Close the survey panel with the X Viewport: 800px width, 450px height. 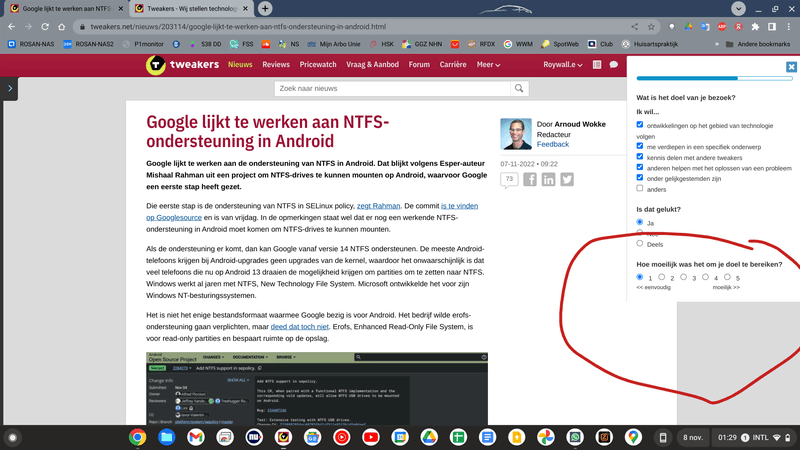(x=791, y=67)
